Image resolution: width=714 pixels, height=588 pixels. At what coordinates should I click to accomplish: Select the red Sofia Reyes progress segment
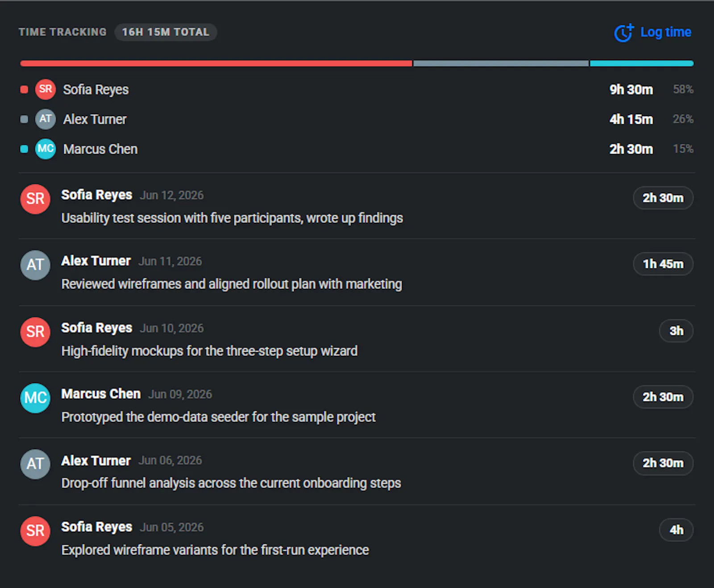pos(216,63)
